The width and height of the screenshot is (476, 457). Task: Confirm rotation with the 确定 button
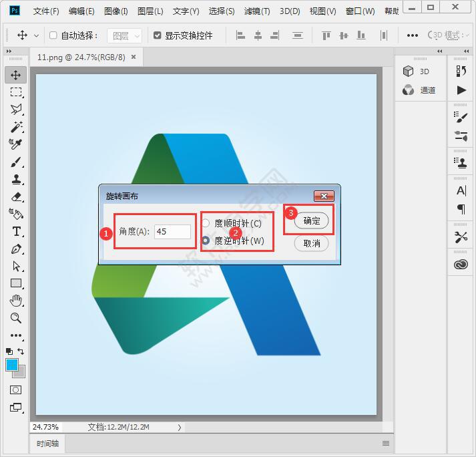(x=312, y=220)
